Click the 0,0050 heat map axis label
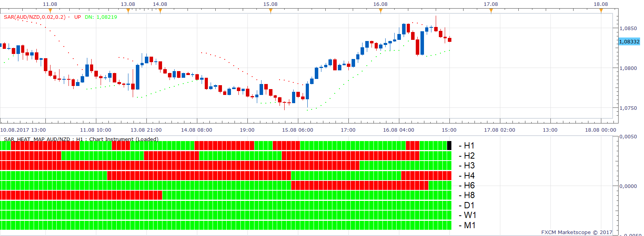Screen dimensions: 644x236 click(628, 137)
